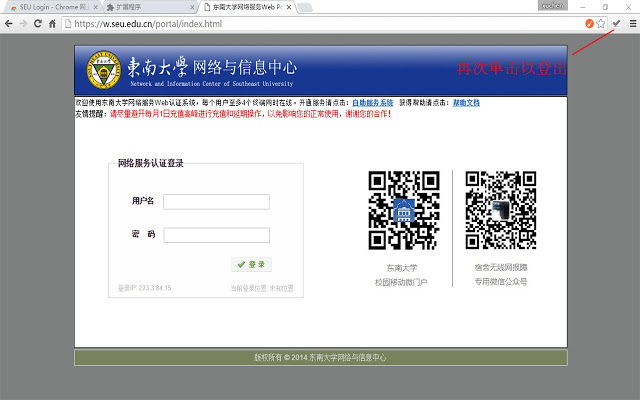Open the home page via the house icon
This screenshot has height=400, width=640.
[x=52, y=24]
